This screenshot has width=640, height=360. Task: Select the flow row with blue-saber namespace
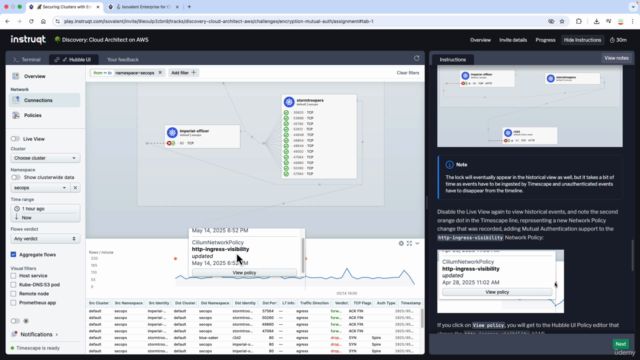[x=254, y=338]
